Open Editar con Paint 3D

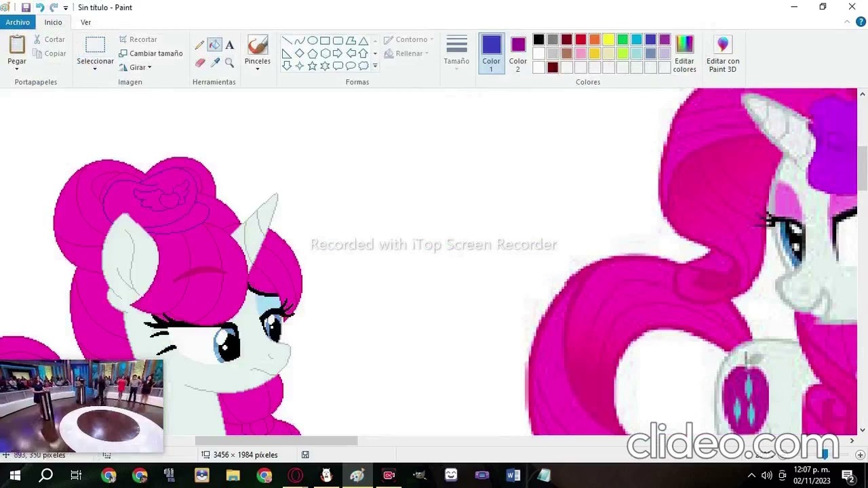point(723,54)
